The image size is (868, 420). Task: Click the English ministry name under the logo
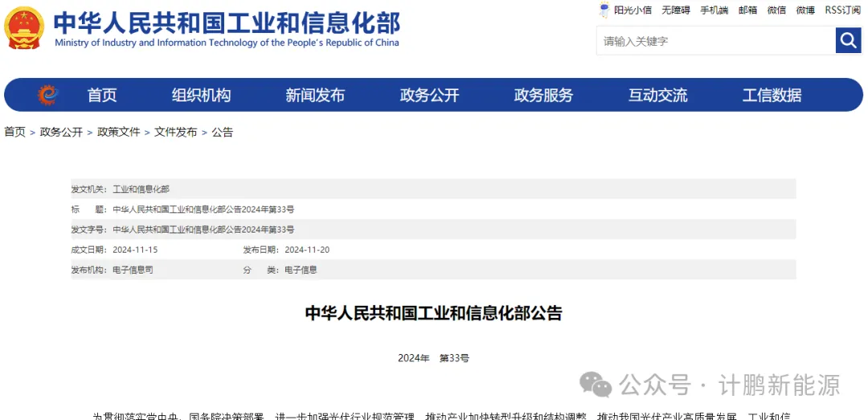point(227,43)
